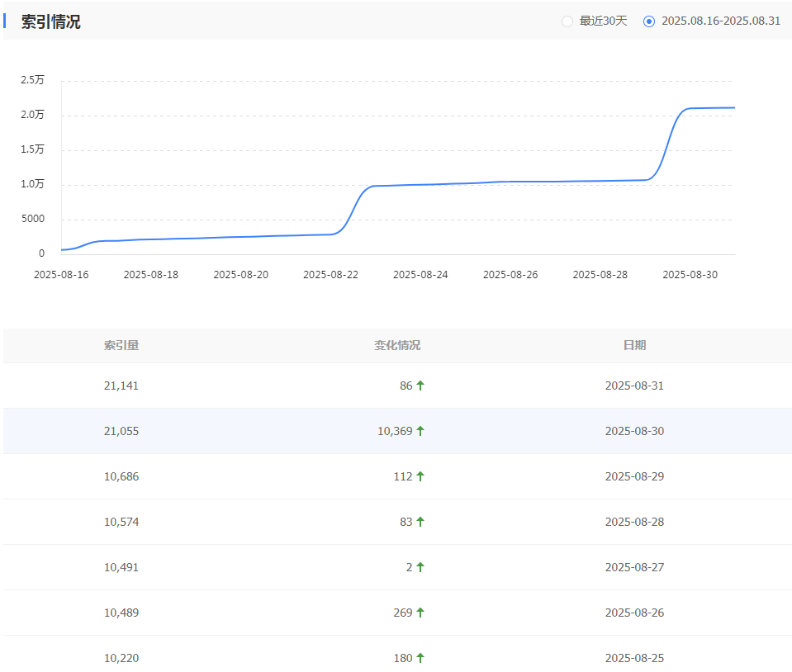
Task: Click the date 2025-08-31 in the table
Action: (x=634, y=385)
